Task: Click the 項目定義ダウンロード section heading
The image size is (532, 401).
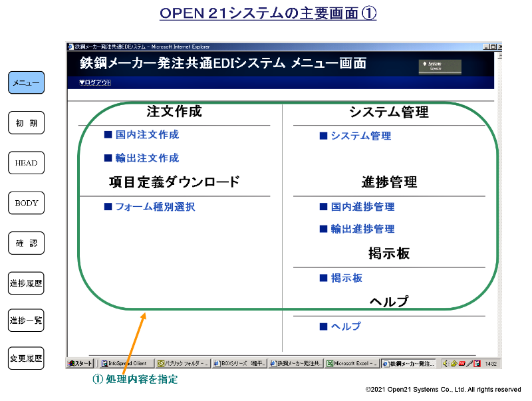Action: [174, 182]
